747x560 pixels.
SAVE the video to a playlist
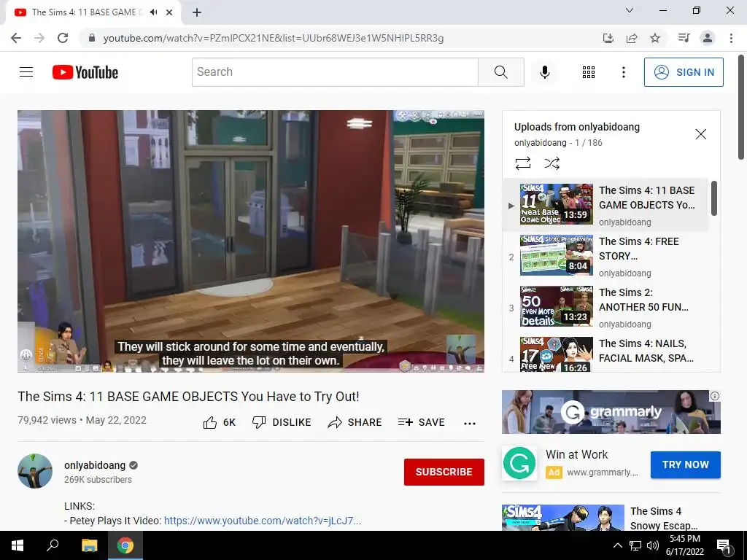click(x=421, y=422)
